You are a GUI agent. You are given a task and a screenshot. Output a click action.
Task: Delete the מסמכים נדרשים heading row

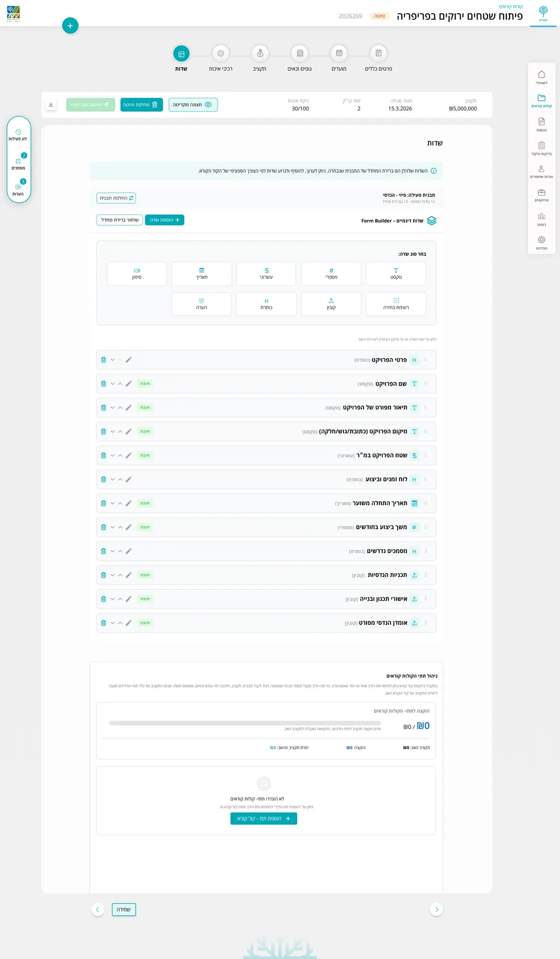click(103, 551)
